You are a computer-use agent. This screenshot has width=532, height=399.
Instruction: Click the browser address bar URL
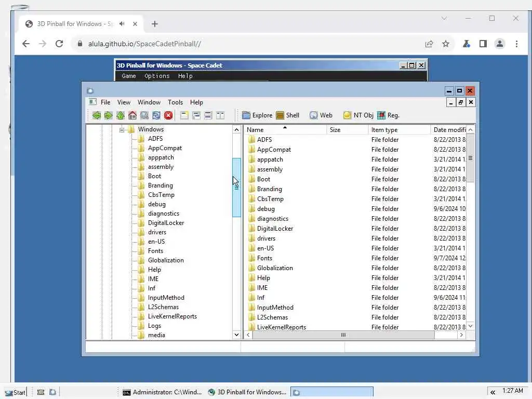click(x=144, y=44)
